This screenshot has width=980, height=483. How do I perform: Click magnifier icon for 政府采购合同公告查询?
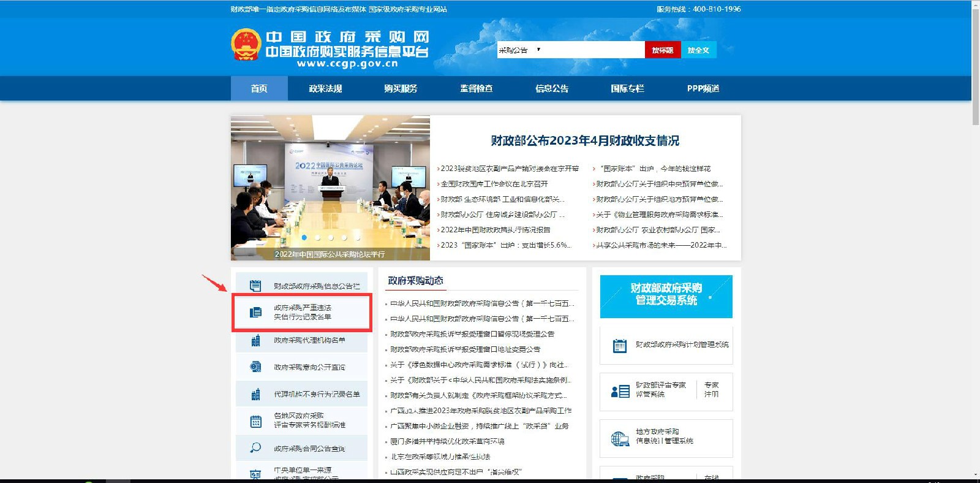[x=255, y=448]
